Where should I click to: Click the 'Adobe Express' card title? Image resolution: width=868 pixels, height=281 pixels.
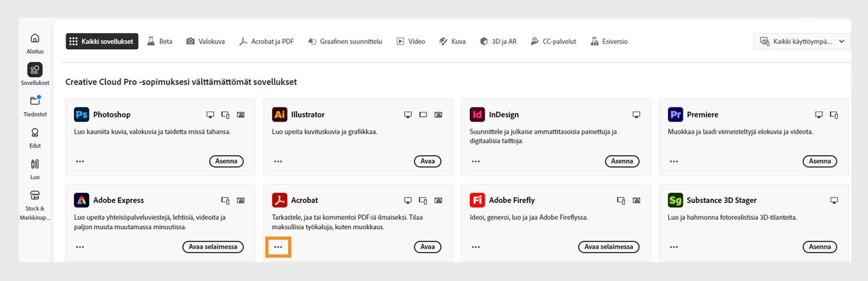click(x=118, y=200)
